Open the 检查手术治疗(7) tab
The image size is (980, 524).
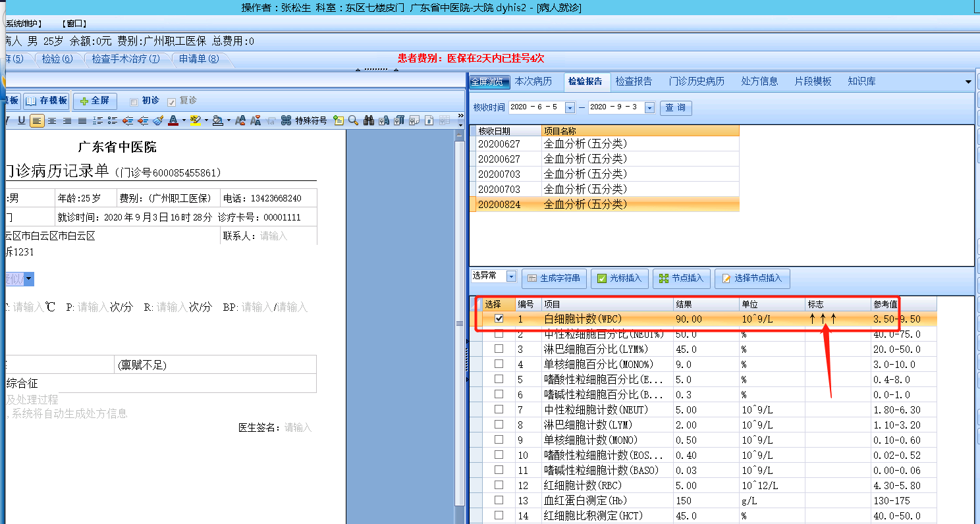tap(126, 59)
